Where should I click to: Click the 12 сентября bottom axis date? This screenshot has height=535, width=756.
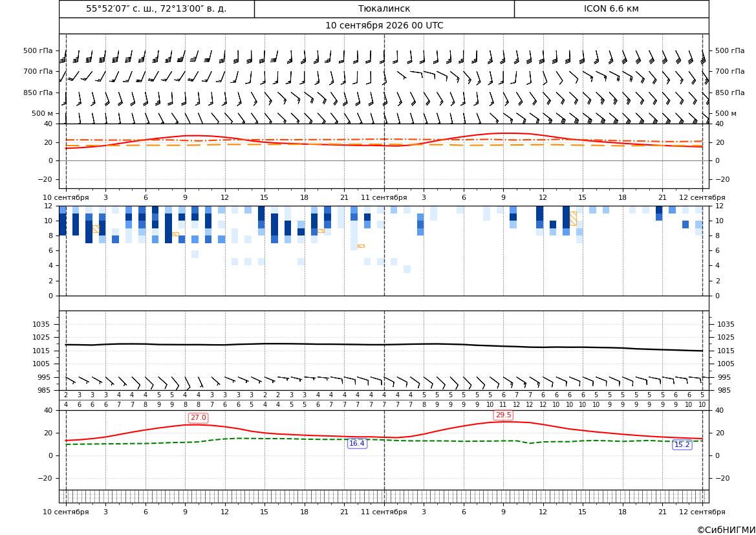(702, 512)
